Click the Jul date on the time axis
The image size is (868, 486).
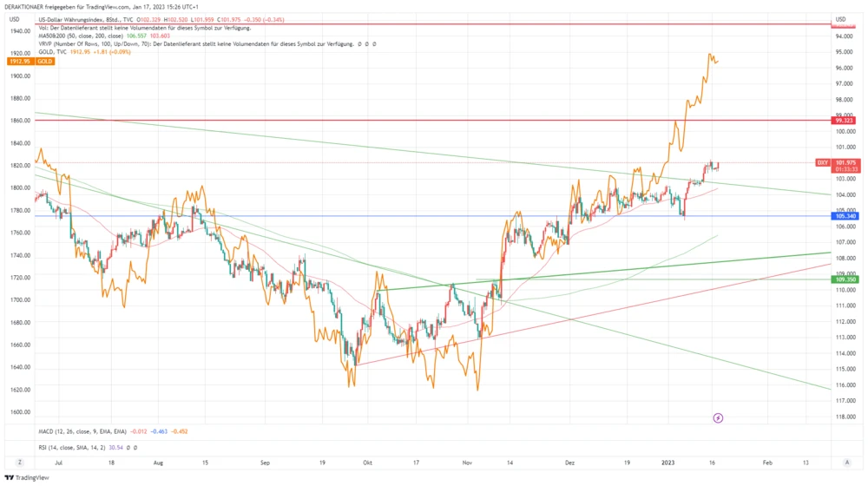(59, 463)
